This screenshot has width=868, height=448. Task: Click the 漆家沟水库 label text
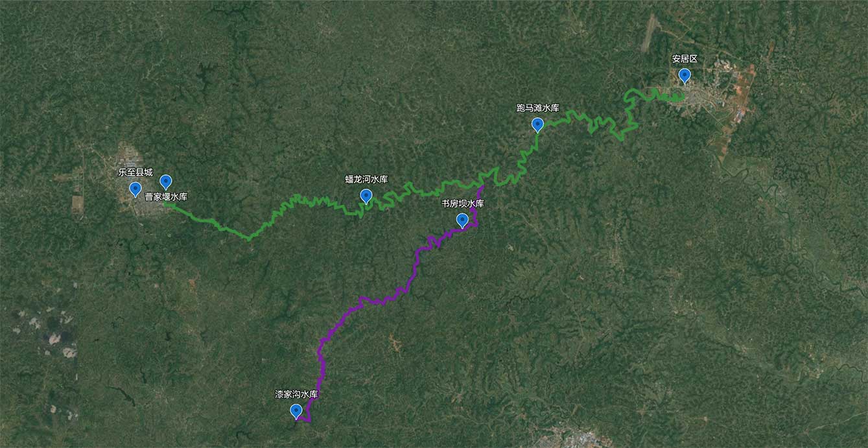[x=296, y=394]
